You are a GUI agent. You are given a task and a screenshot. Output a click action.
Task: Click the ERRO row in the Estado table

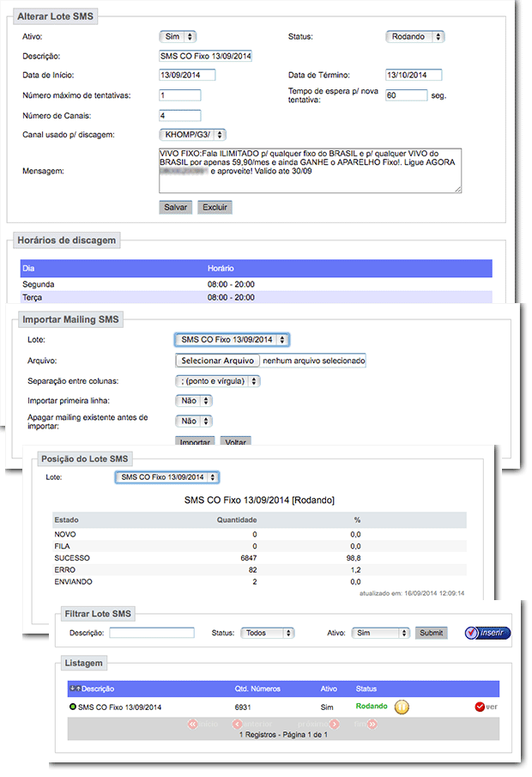[259, 570]
